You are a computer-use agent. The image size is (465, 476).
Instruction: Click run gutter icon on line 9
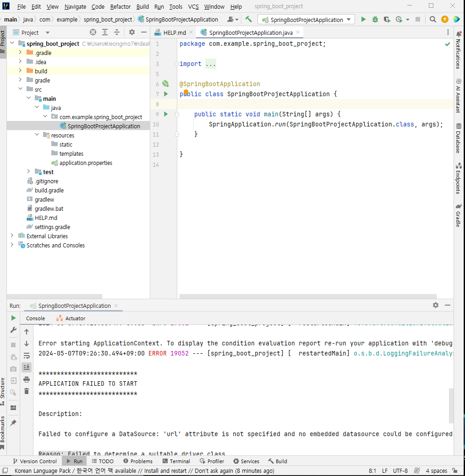[x=166, y=114]
